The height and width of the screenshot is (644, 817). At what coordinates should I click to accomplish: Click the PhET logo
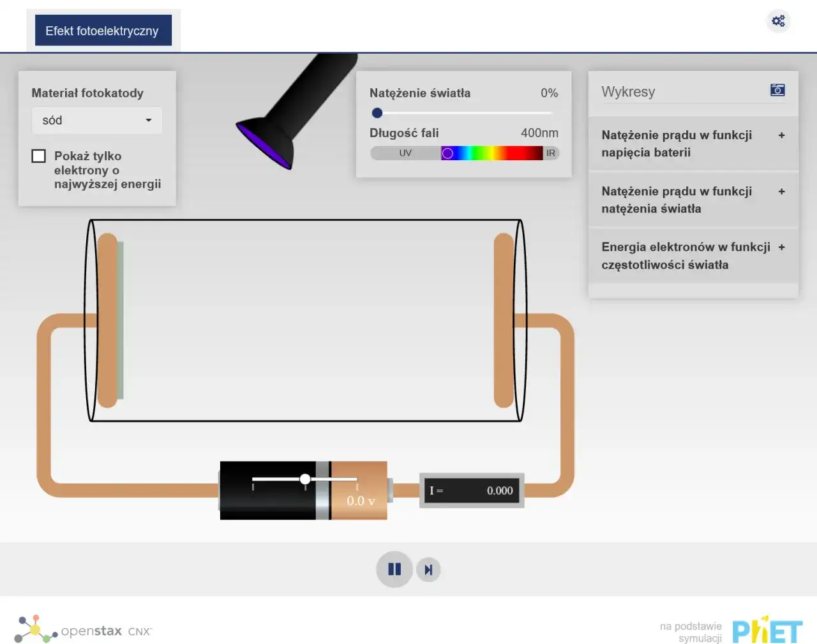click(767, 631)
